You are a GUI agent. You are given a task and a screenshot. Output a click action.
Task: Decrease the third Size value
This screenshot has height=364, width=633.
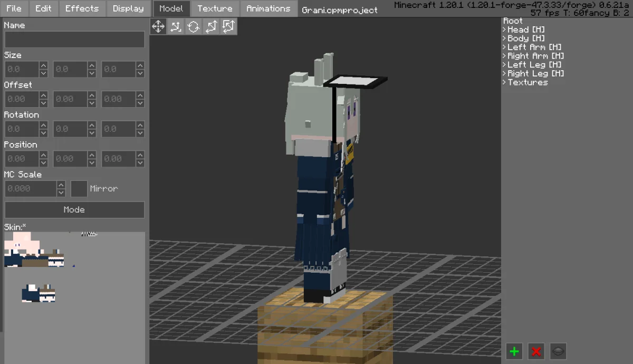tap(140, 73)
